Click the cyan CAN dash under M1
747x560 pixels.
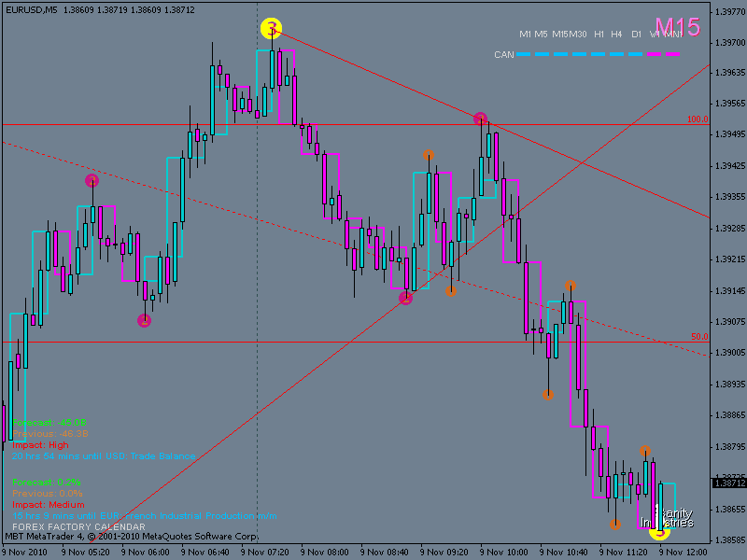(x=524, y=54)
